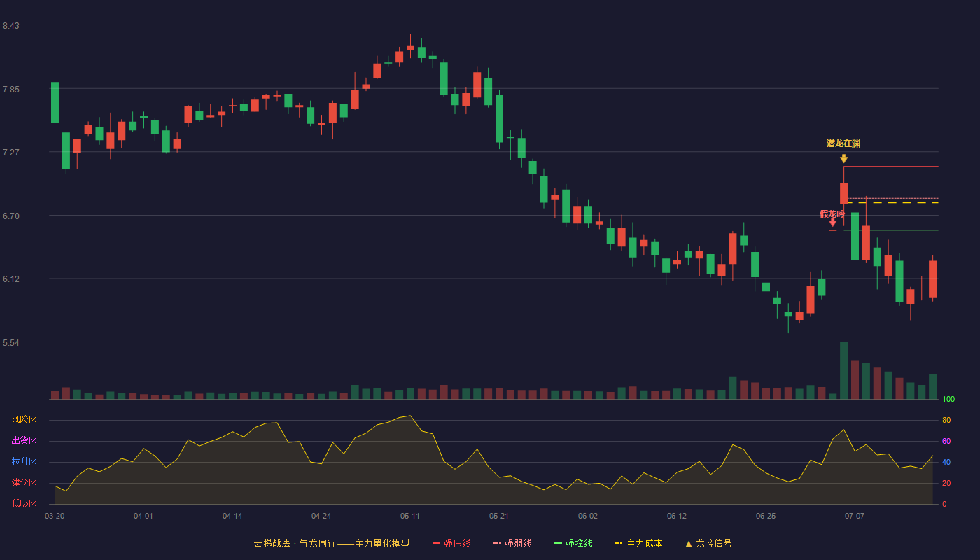Image resolution: width=980 pixels, height=560 pixels.
Task: Click the first green candlestick at 03-20
Action: click(x=55, y=102)
